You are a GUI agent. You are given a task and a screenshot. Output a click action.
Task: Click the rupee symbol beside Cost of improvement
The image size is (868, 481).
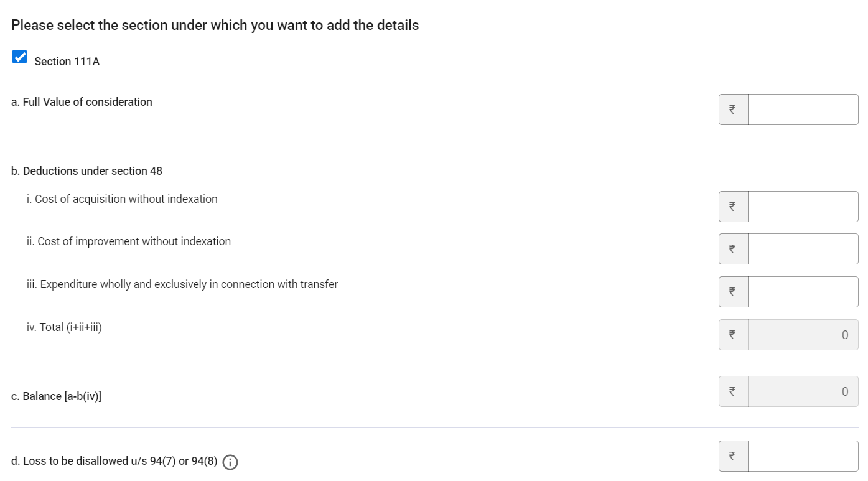point(733,248)
